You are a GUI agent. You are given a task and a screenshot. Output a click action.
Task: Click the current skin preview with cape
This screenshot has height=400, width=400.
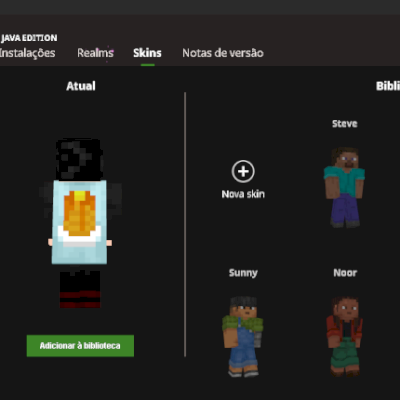click(x=80, y=223)
